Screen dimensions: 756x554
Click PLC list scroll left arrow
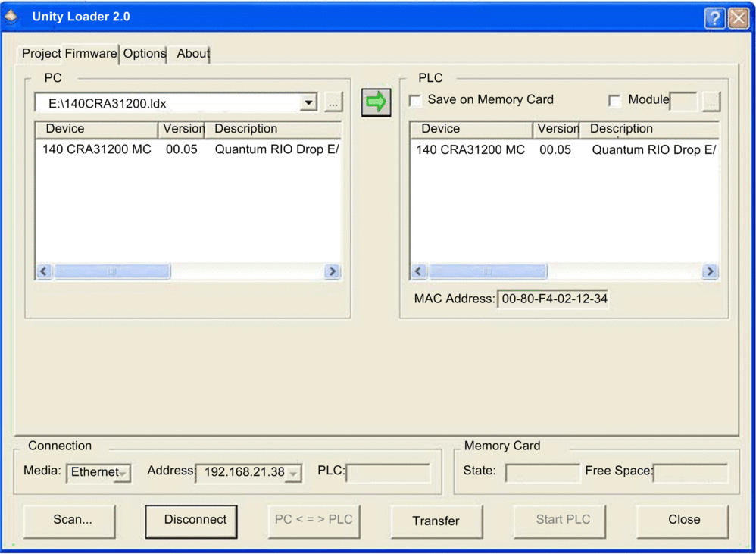point(418,271)
